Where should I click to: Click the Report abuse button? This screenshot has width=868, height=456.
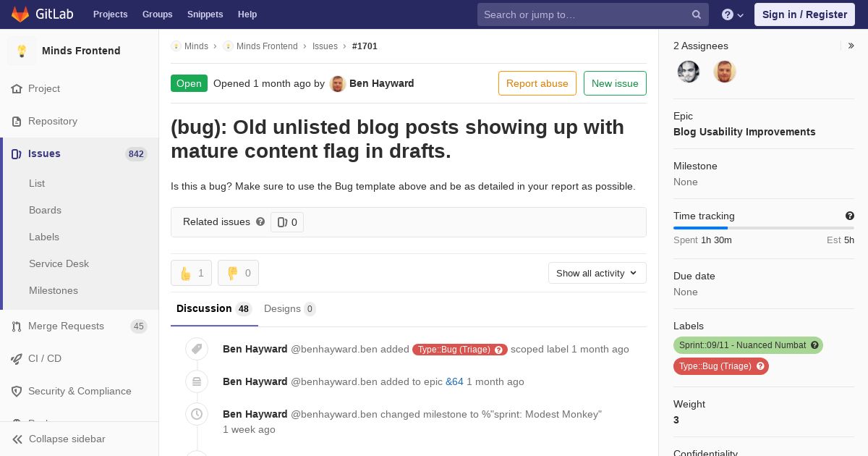point(537,83)
